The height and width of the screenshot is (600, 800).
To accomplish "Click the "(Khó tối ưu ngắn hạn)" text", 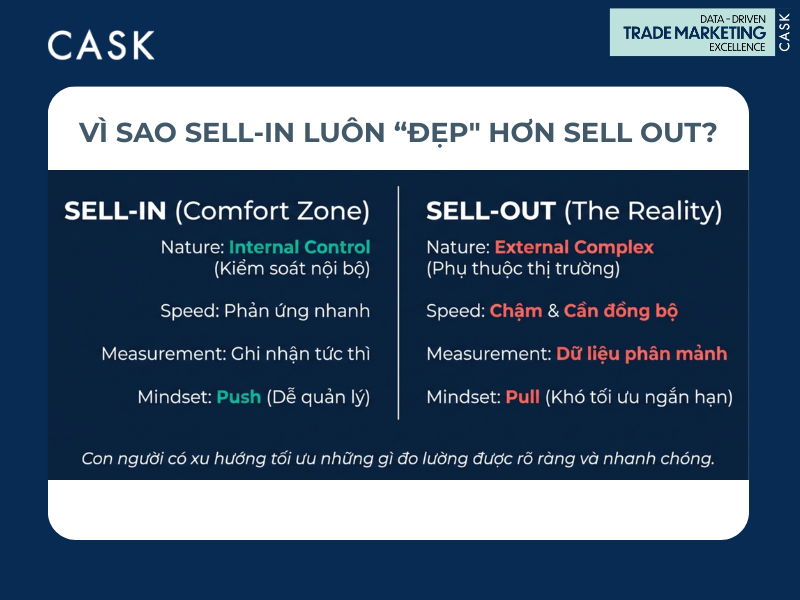I will (639, 397).
